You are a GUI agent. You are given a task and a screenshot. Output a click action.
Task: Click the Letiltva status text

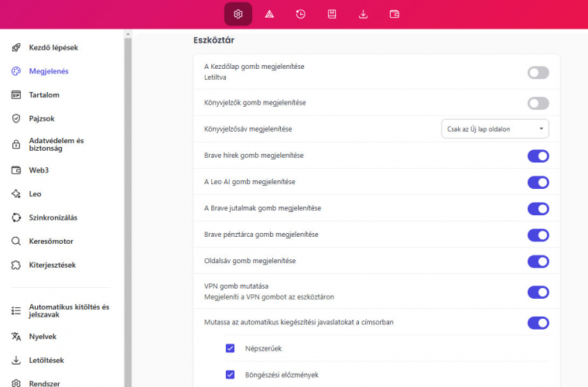pos(215,77)
